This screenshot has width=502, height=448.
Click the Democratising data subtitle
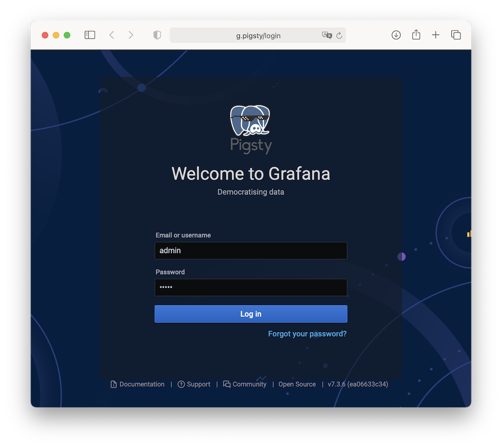click(x=250, y=192)
